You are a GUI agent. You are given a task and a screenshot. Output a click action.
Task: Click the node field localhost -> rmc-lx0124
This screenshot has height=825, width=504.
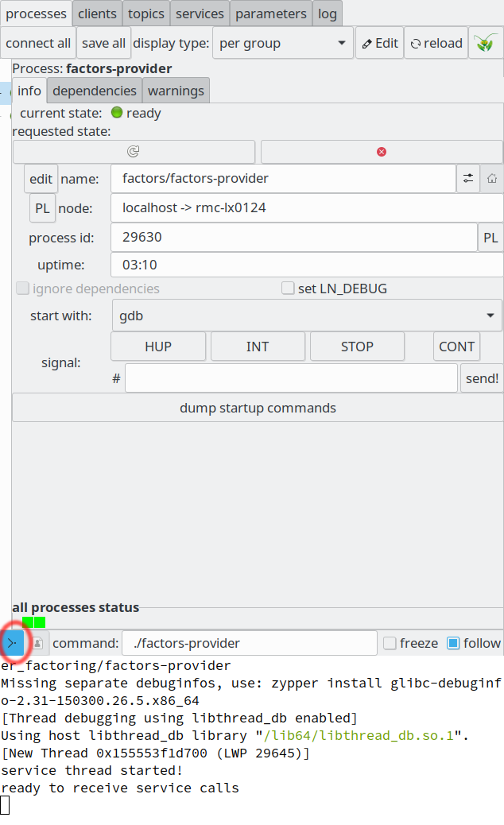[x=307, y=207]
